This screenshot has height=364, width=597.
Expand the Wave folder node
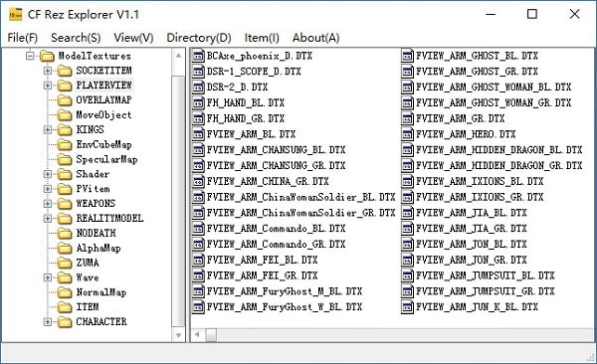point(48,277)
